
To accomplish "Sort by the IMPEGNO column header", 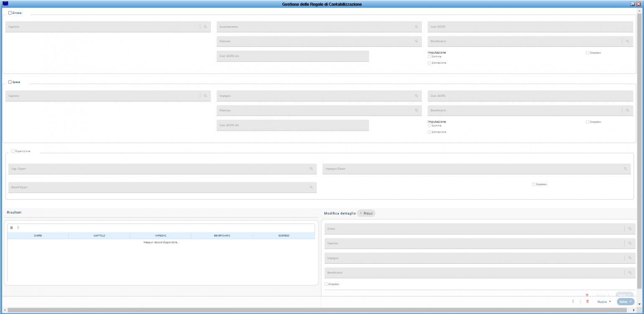I will click(161, 236).
